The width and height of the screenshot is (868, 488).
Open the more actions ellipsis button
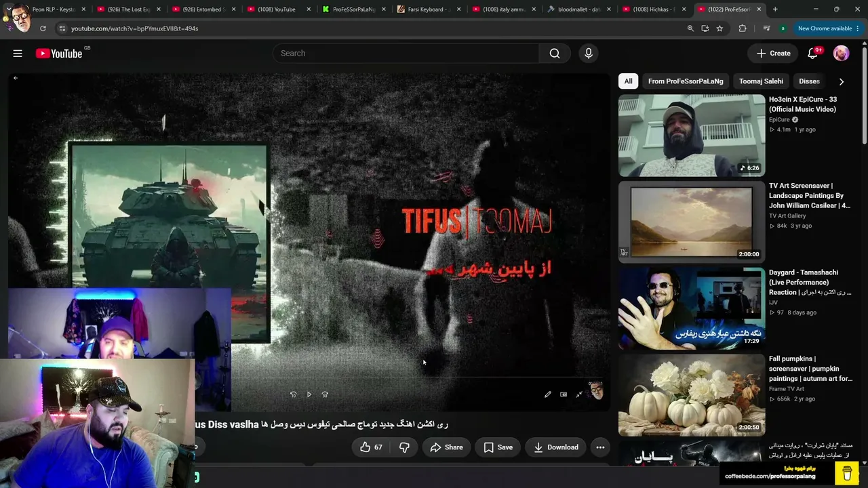[600, 447]
